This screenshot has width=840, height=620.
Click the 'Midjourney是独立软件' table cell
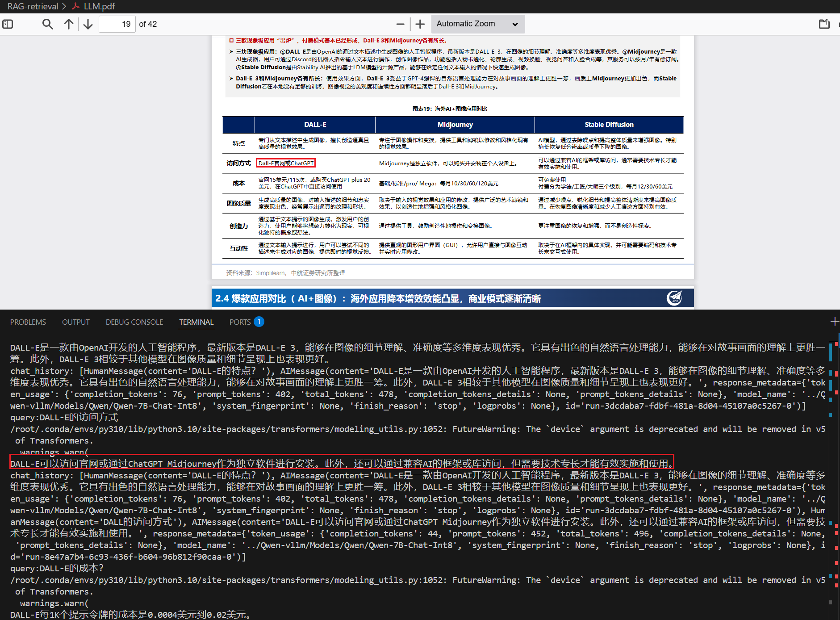pyautogui.click(x=448, y=163)
